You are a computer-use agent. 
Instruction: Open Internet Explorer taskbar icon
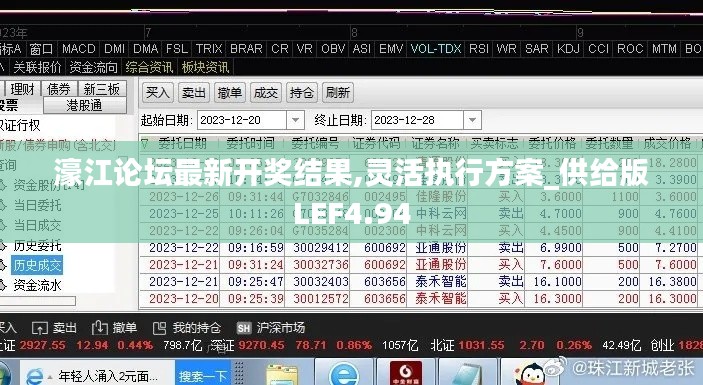[x=344, y=374]
